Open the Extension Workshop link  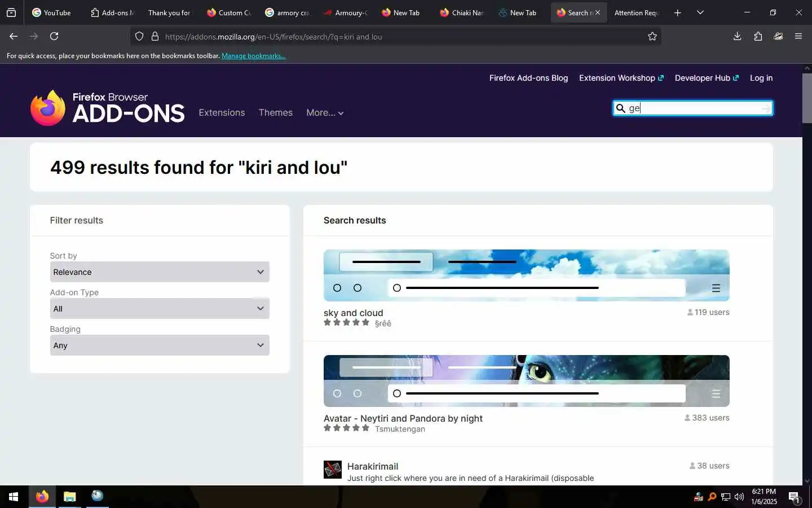pos(621,78)
